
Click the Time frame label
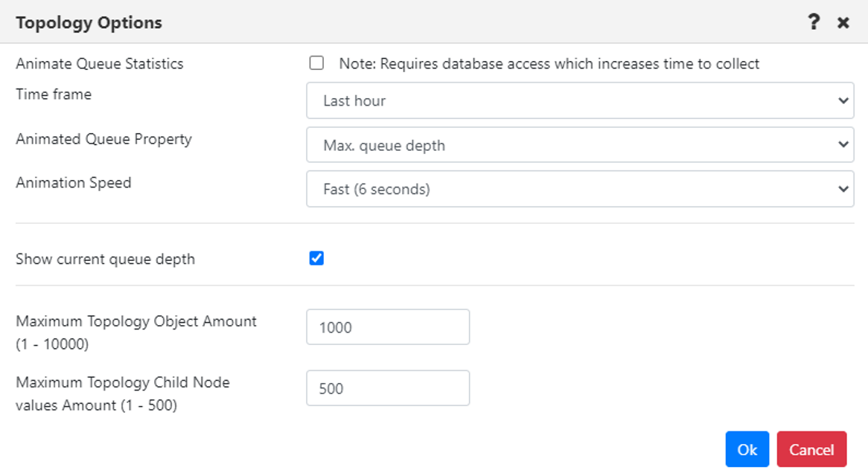pyautogui.click(x=54, y=94)
